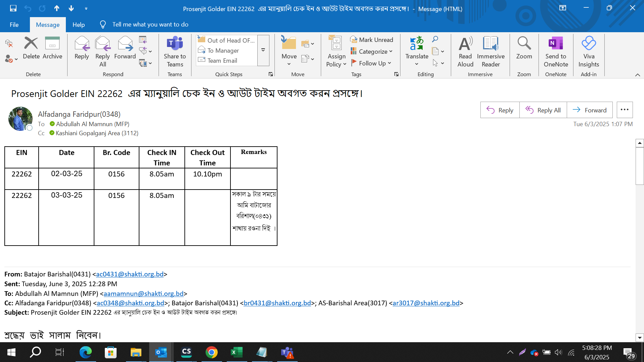The width and height of the screenshot is (644, 362).
Task: Send message to OneNote
Action: point(556,52)
